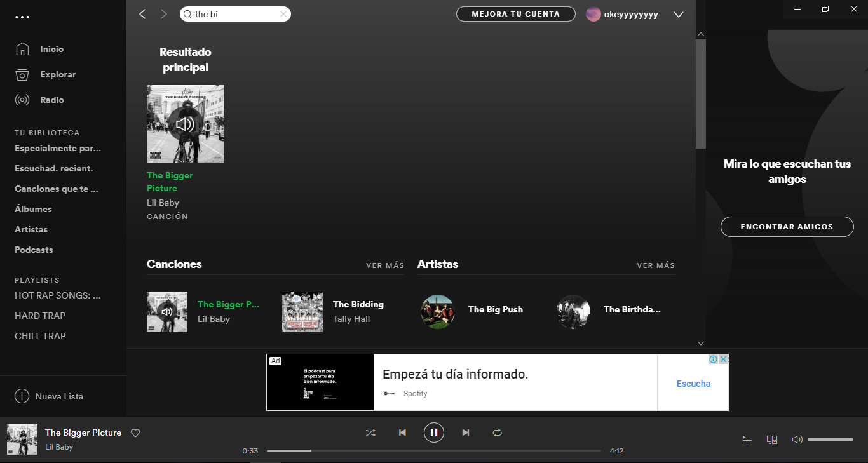Open the ad info icon
868x463 pixels.
click(714, 359)
